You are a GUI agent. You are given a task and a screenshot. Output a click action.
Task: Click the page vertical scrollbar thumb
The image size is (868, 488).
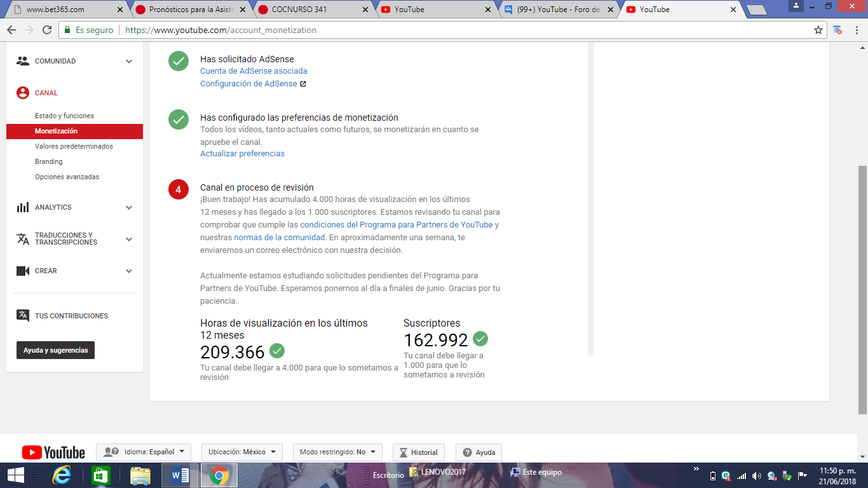(x=862, y=289)
